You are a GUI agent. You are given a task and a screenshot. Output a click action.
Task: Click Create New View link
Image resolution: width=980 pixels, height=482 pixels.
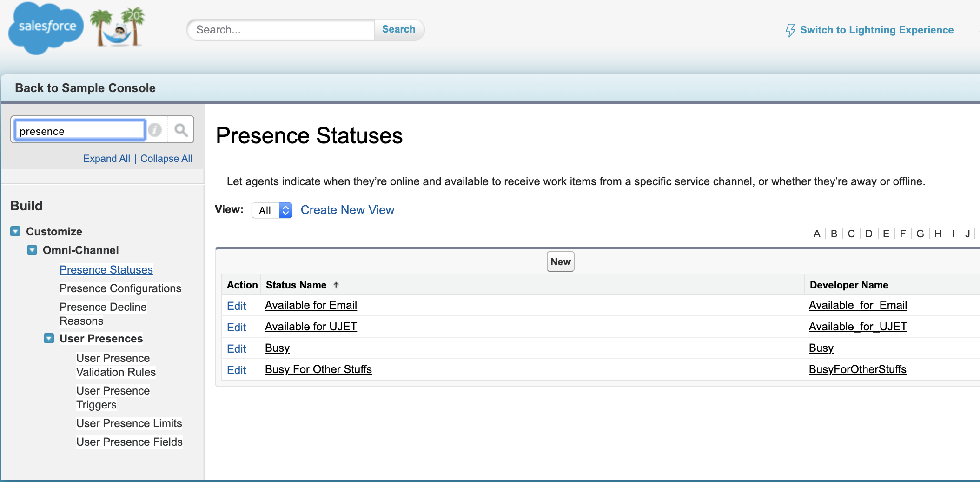click(347, 210)
